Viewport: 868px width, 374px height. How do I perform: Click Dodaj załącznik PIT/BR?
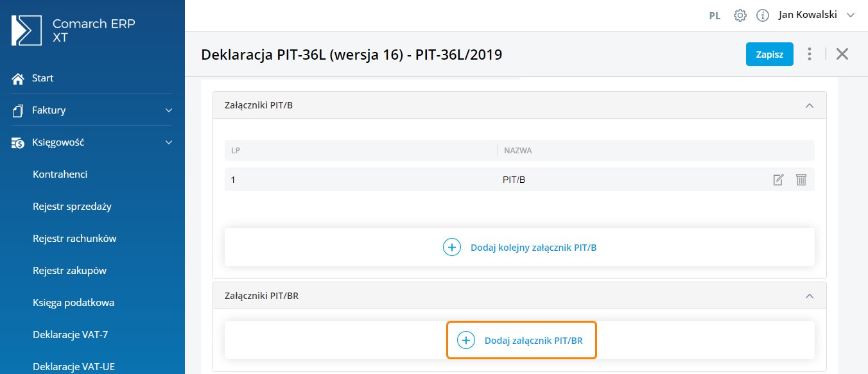[x=521, y=340]
